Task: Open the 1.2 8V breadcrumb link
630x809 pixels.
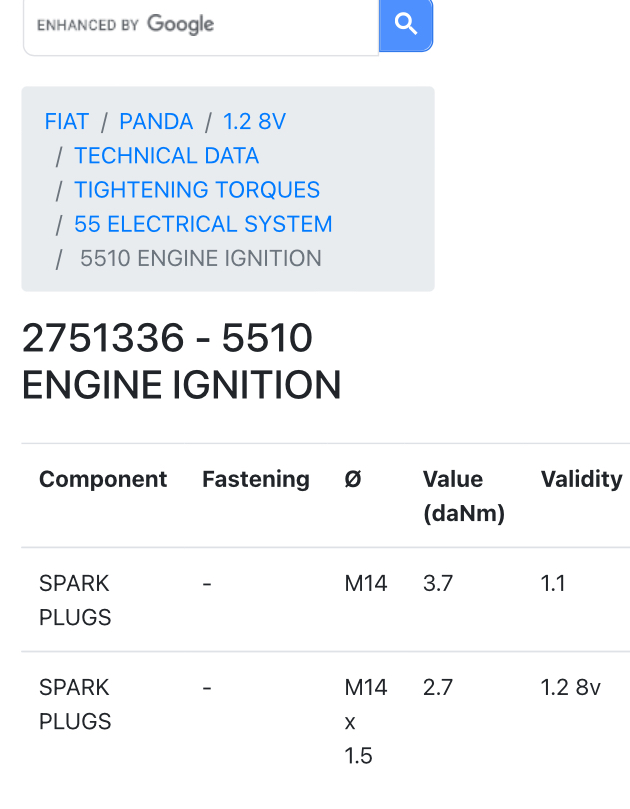Action: 254,122
